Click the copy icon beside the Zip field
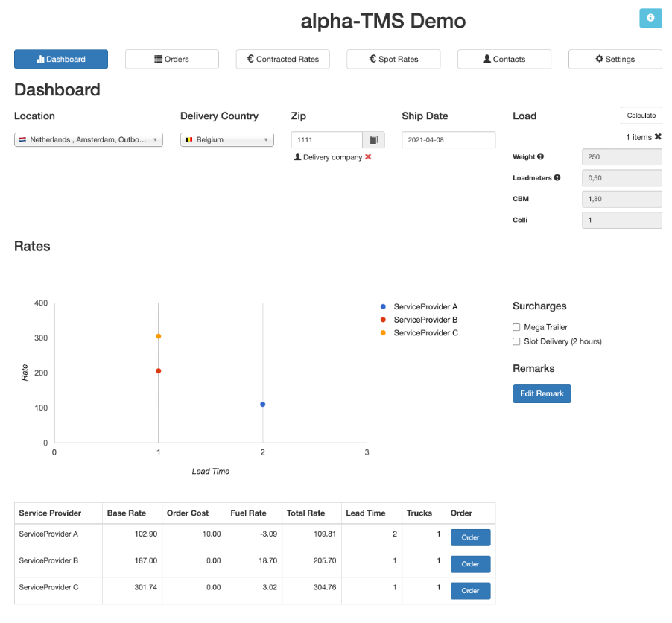This screenshot has height=623, width=672. click(373, 139)
